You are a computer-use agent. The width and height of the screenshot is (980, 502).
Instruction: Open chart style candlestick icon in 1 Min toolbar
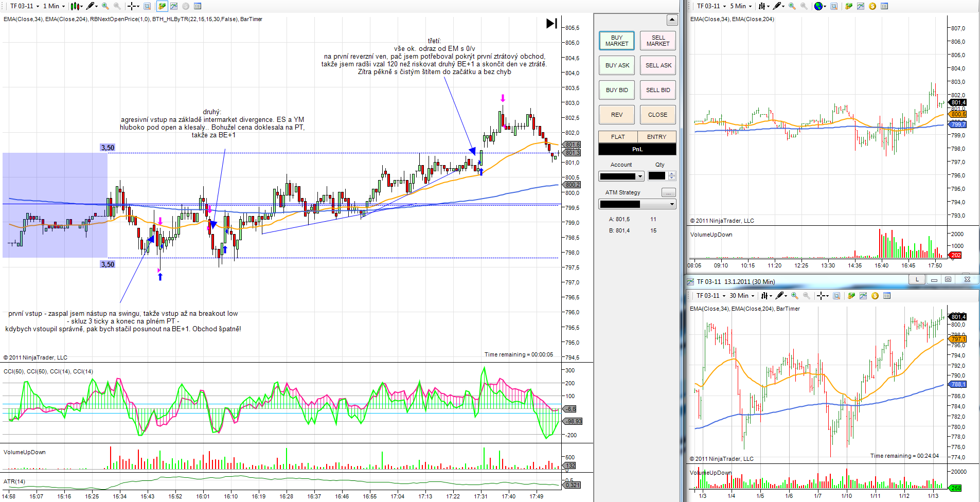tap(75, 6)
